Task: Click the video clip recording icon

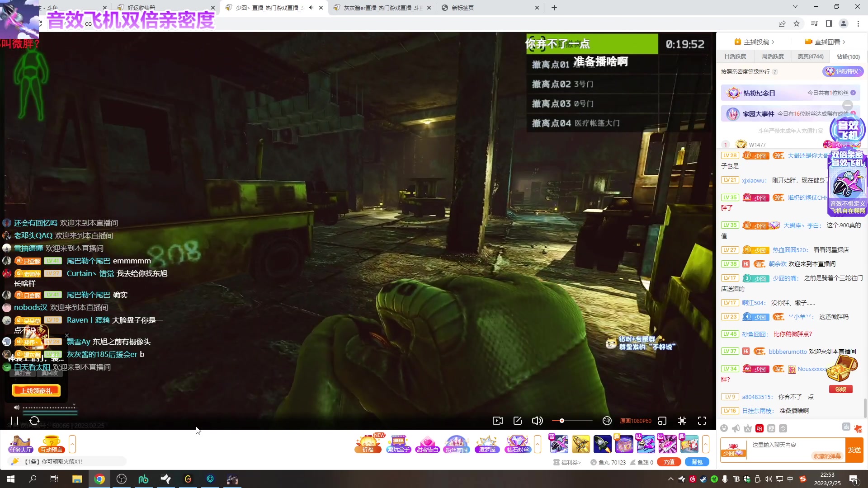Action: point(498,421)
